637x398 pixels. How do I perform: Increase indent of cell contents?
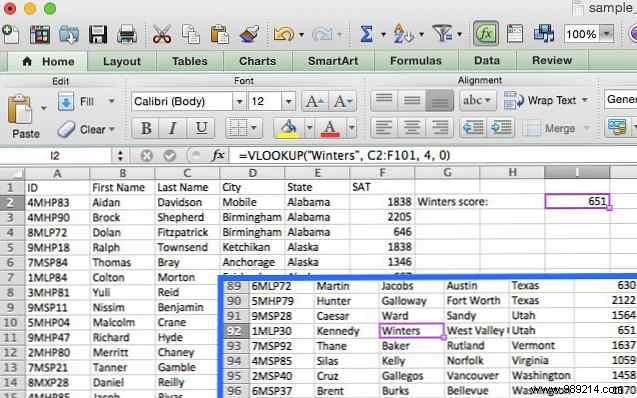click(501, 128)
